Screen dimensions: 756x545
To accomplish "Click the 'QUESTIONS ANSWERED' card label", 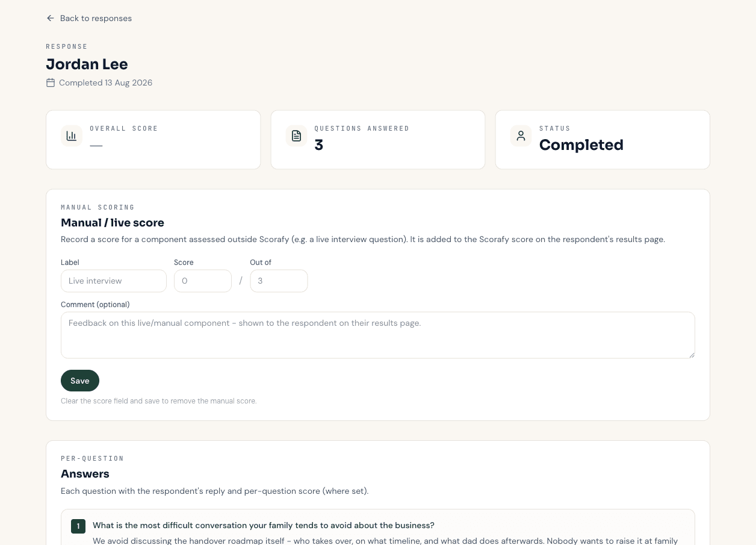I will (362, 128).
